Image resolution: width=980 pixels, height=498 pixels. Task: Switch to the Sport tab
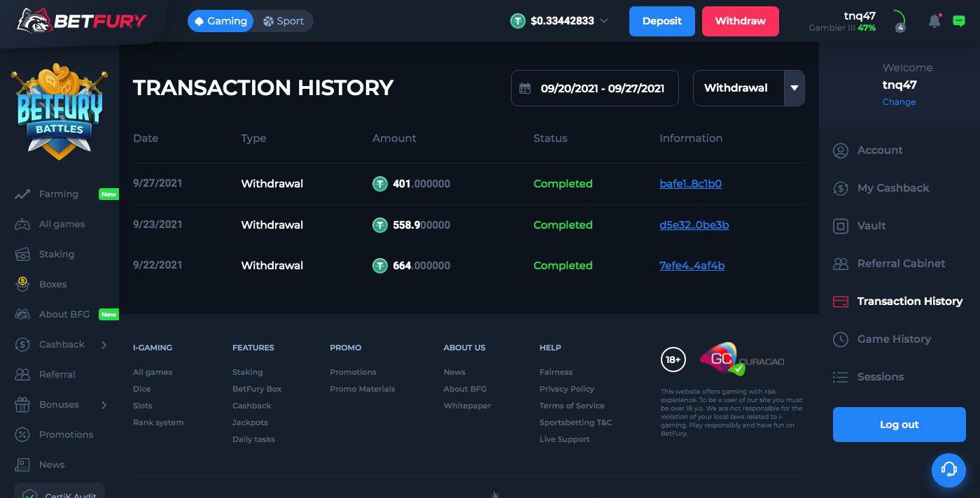coord(283,21)
